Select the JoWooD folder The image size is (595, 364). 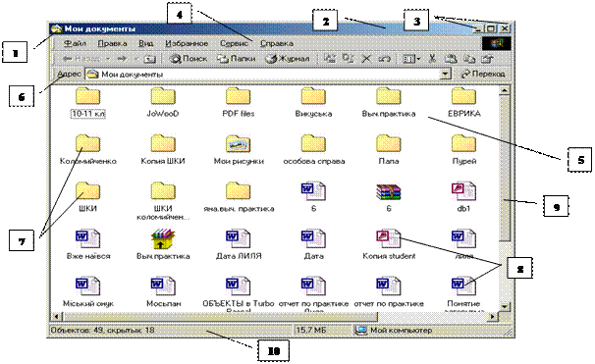tap(163, 102)
